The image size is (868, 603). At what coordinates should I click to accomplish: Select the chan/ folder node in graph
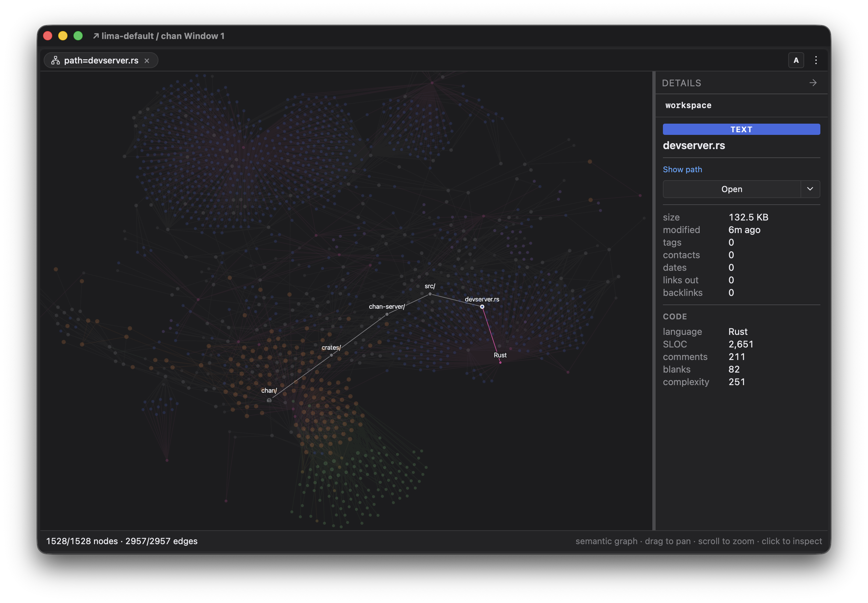(x=269, y=400)
